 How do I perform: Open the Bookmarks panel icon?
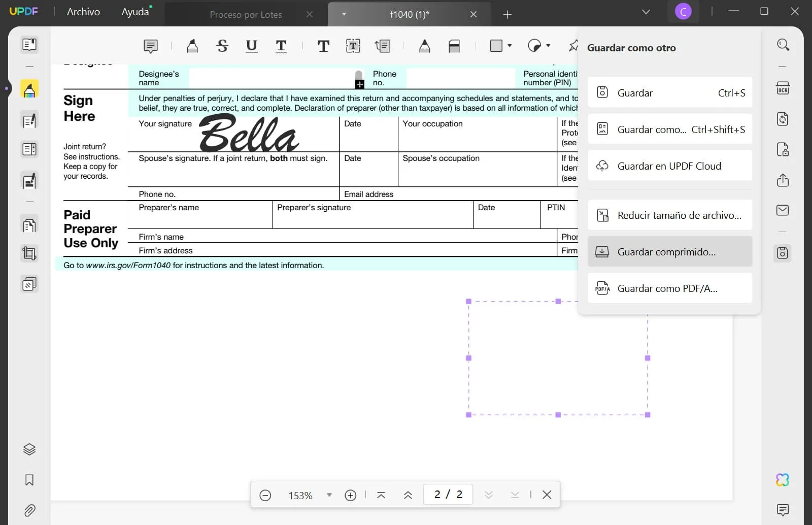(x=29, y=480)
